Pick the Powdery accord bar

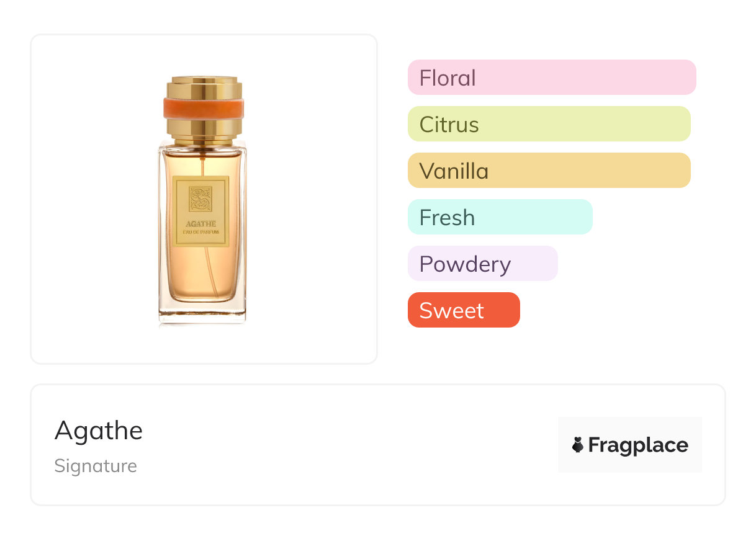482,264
